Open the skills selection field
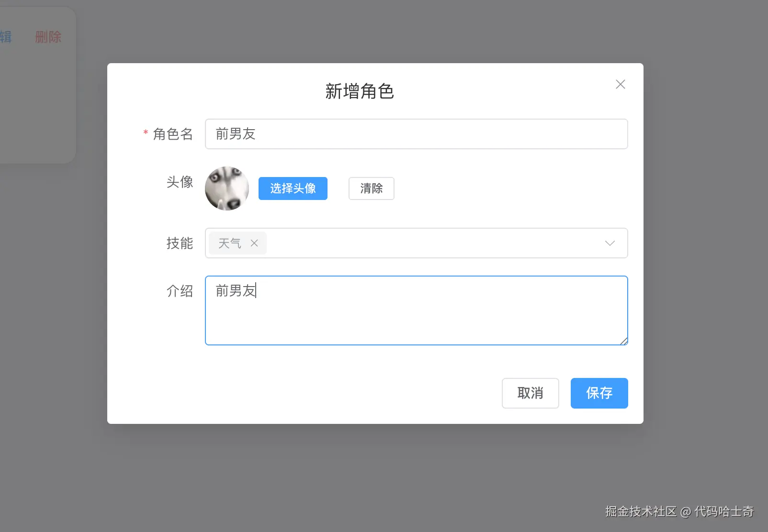 click(x=431, y=243)
